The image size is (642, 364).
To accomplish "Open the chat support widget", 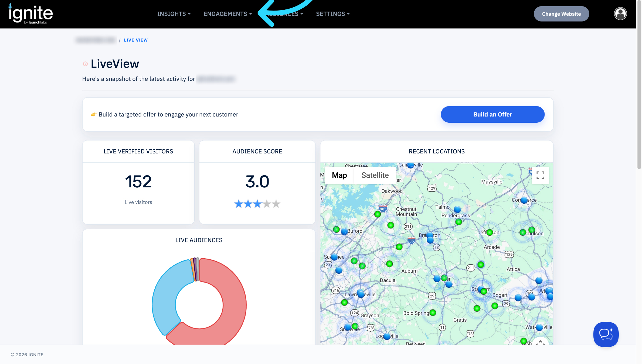I will point(606,334).
